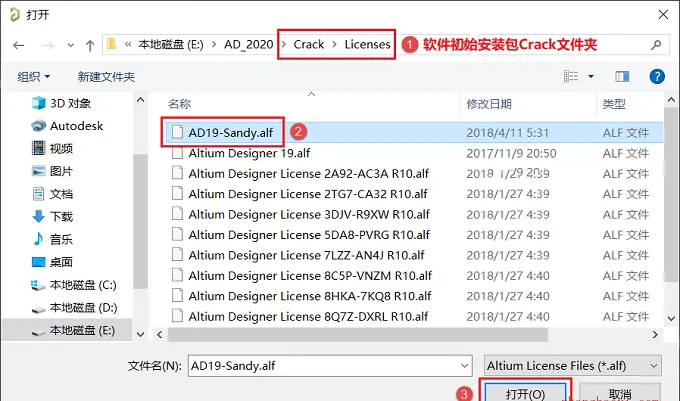Viewport: 680px width, 401px height.
Task: Open the 组织 menu
Action: tap(33, 77)
